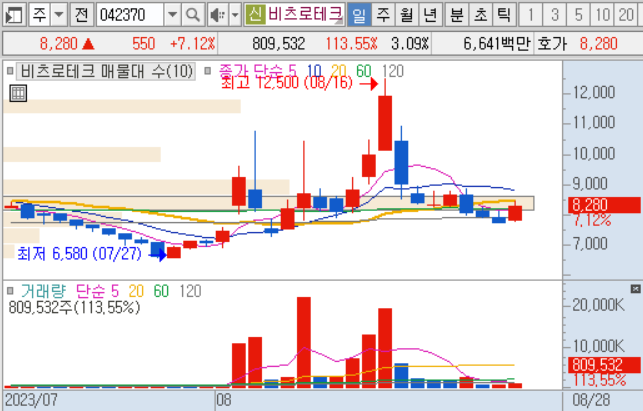
Task: Select the 20 interval button
Action: click(626, 15)
